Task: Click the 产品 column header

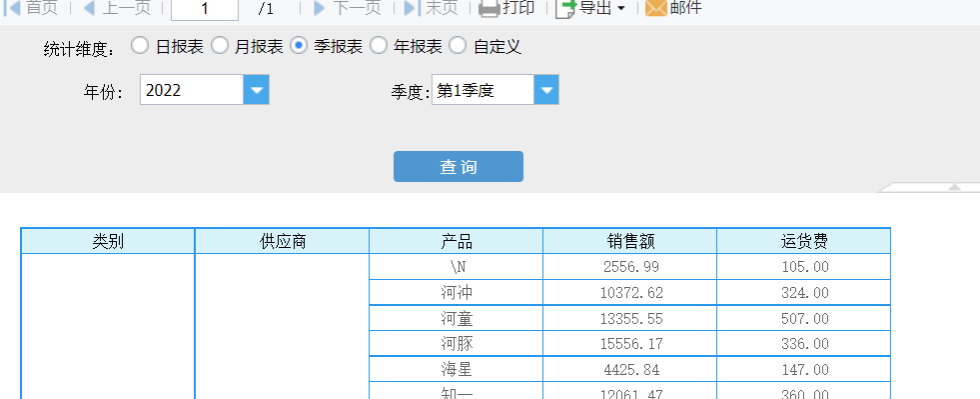Action: point(457,241)
